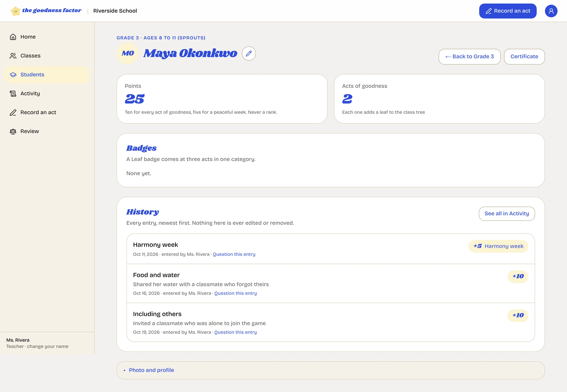
Task: Select Activity in the sidebar menu
Action: (x=47, y=94)
